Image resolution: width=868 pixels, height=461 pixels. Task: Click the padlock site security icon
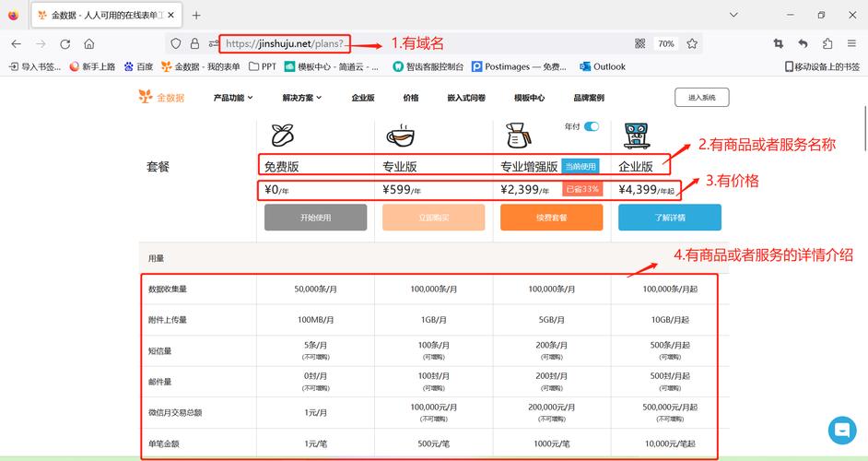coord(194,43)
